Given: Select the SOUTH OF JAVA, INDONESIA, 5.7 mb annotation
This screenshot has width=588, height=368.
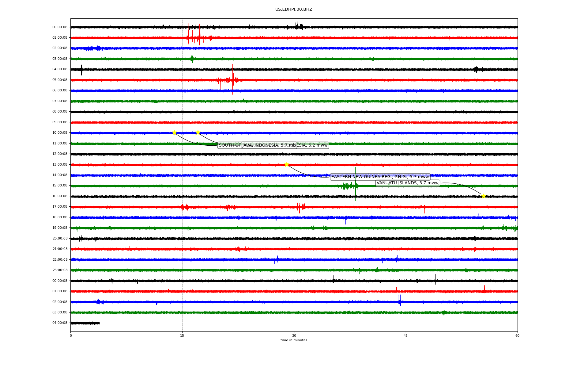Looking at the screenshot, I should coord(257,145).
